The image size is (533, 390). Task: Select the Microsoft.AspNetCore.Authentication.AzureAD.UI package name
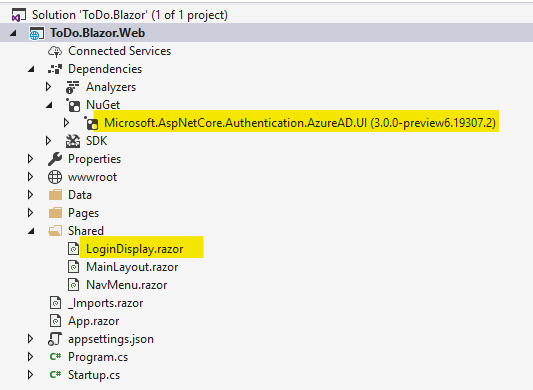click(x=300, y=123)
